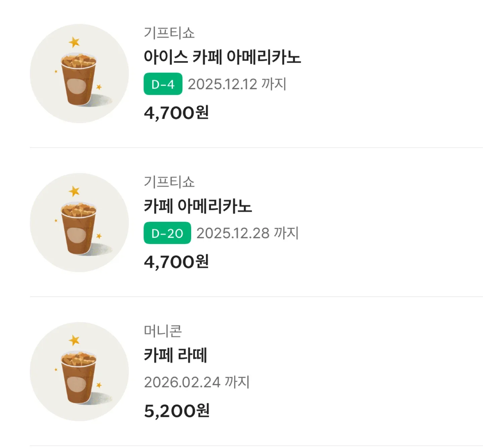Select the 카페 라떼 coupon title
Viewport: 483px width, 448px height.
(x=175, y=355)
